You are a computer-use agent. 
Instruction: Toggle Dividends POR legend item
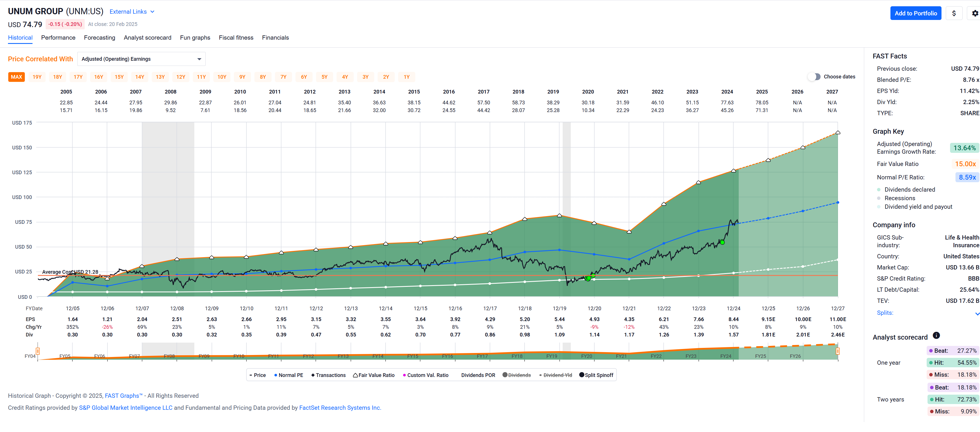pos(478,375)
